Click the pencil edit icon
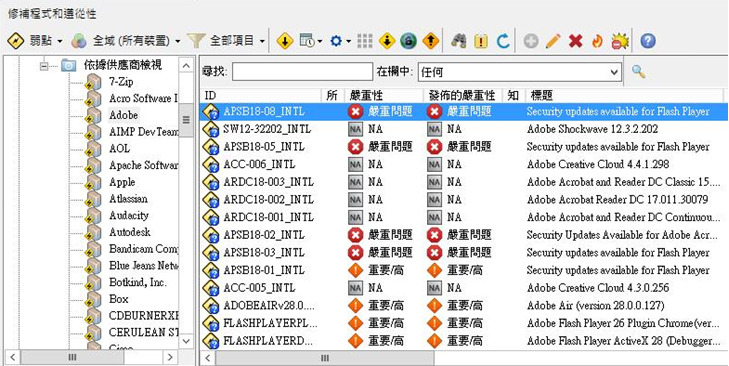Screen dimensions: 729x366 coord(553,41)
